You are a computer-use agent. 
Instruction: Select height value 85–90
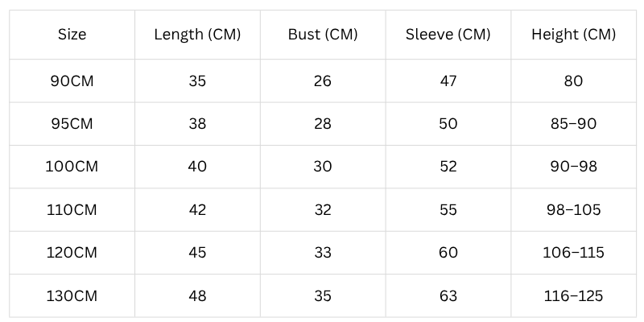click(573, 124)
